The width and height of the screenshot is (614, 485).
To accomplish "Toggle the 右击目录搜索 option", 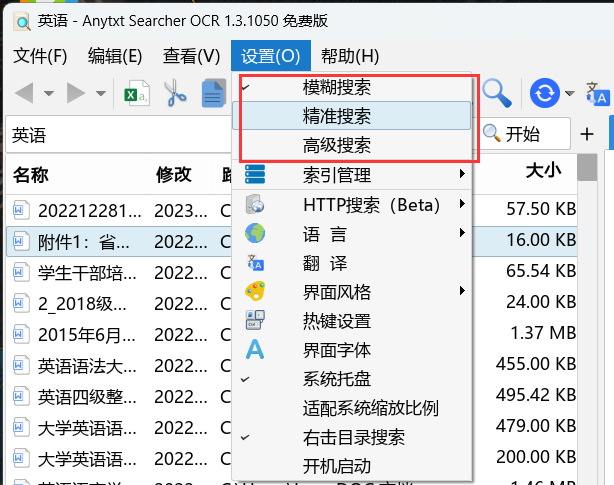I will click(x=352, y=437).
